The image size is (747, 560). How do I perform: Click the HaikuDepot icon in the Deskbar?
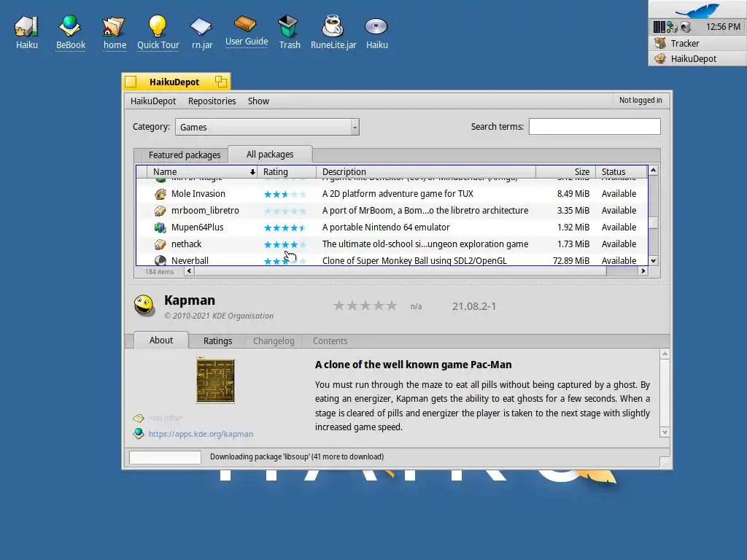click(x=659, y=58)
